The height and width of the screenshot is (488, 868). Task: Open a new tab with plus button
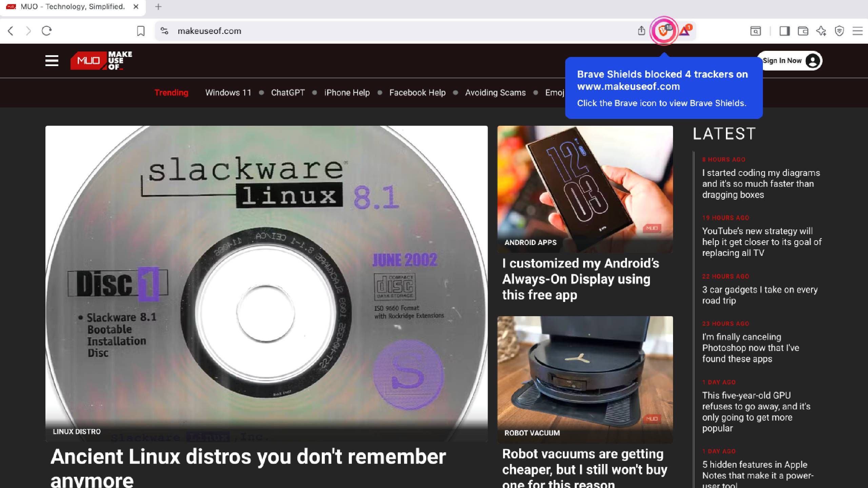pos(158,7)
